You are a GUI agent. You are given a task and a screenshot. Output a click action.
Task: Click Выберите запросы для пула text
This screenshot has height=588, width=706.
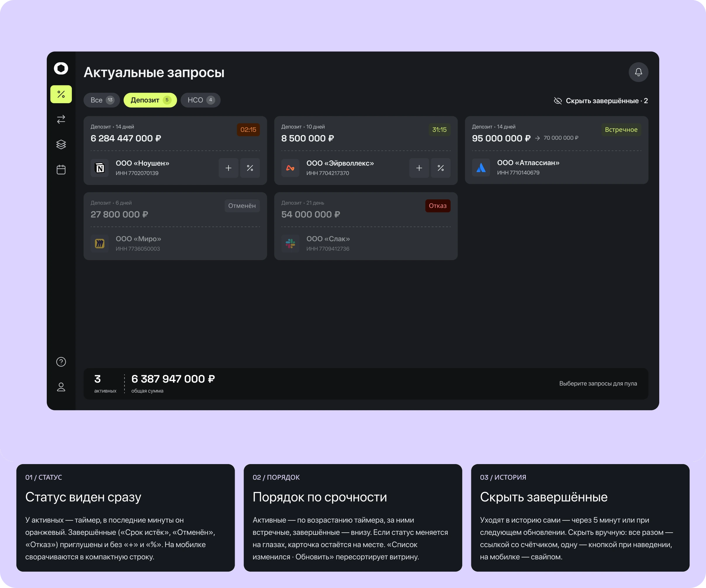[x=598, y=384]
